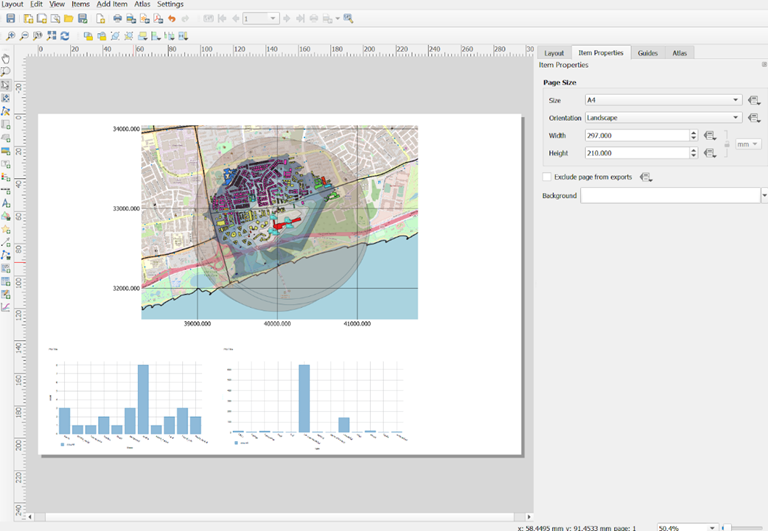Switch to the Guides tab
Viewport: 768px width, 531px height.
[647, 53]
